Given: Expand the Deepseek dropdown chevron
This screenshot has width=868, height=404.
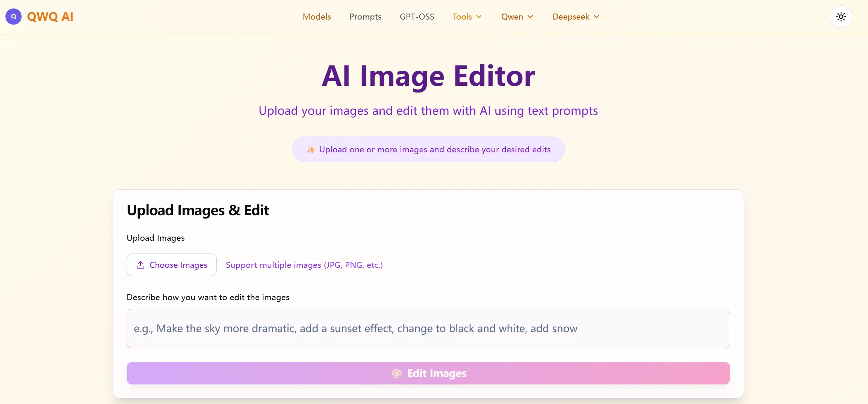Looking at the screenshot, I should (596, 17).
